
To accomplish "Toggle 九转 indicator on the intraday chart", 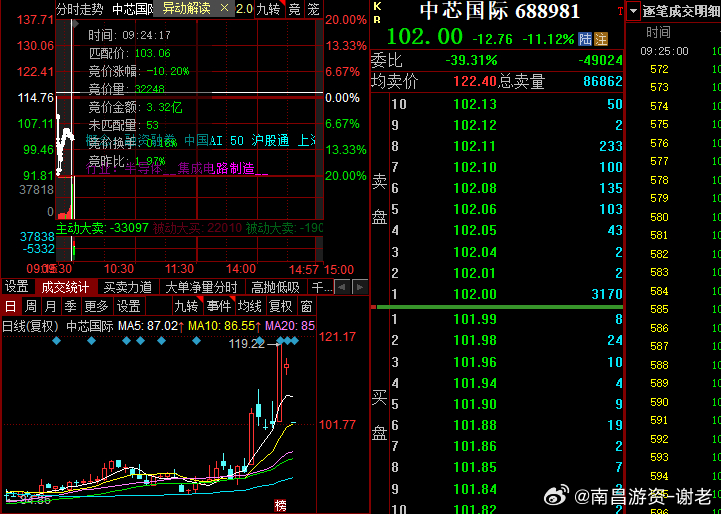I will pyautogui.click(x=268, y=9).
